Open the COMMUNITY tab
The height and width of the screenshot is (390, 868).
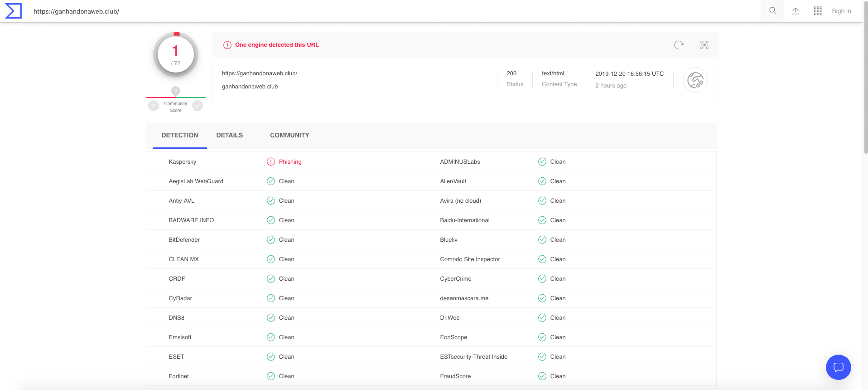pos(289,135)
